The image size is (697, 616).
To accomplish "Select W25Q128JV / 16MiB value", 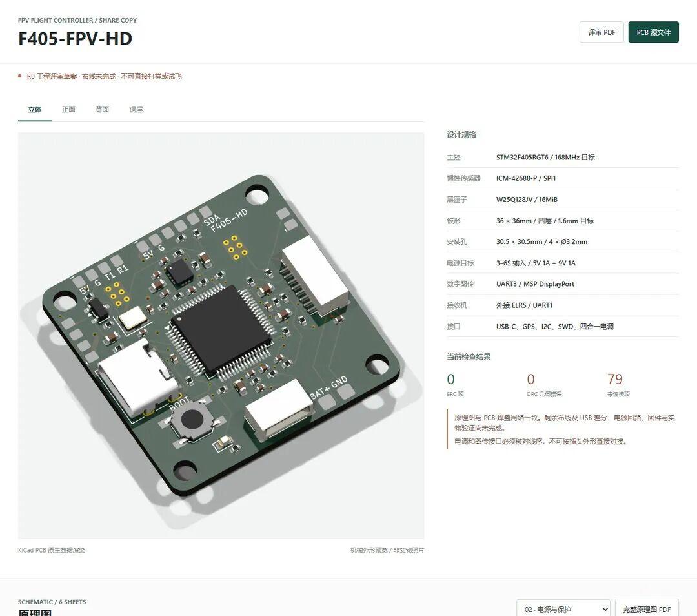I will (x=527, y=200).
